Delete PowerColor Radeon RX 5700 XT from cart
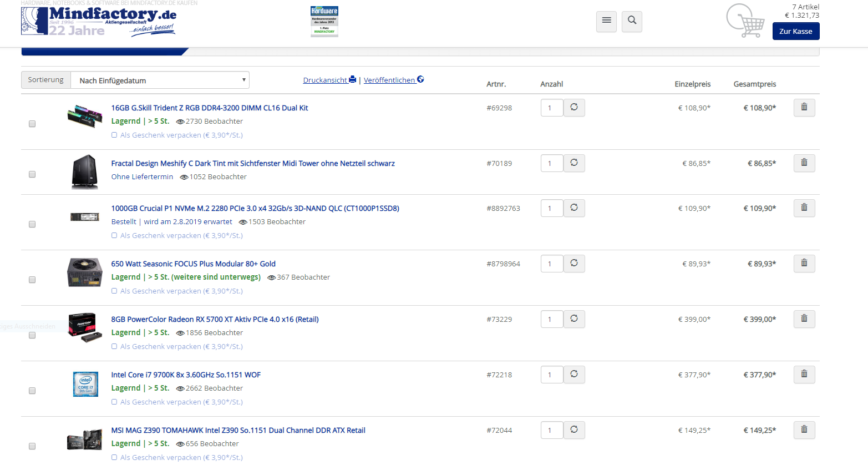Image resolution: width=868 pixels, height=470 pixels. click(x=804, y=319)
